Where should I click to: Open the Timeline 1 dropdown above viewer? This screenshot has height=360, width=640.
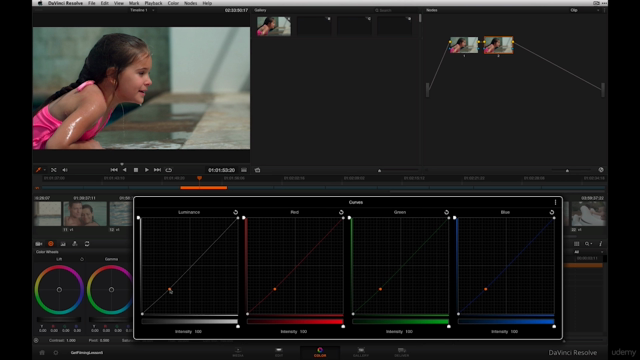[142, 10]
